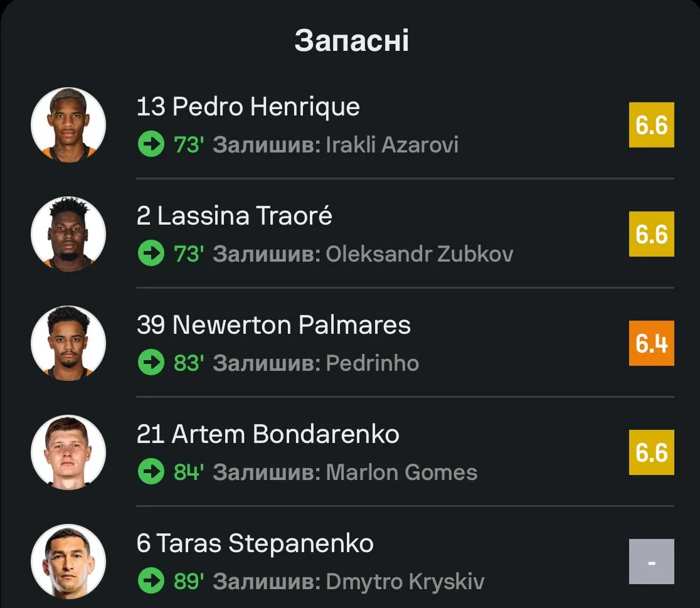Click the green arrow icon under Taras Stepanenko

(x=151, y=582)
